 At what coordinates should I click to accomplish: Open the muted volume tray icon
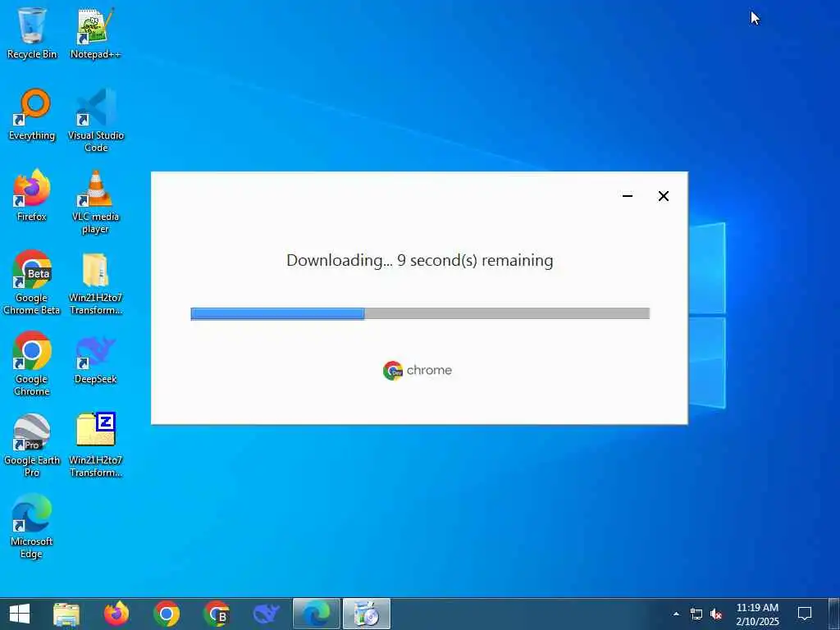click(x=716, y=614)
